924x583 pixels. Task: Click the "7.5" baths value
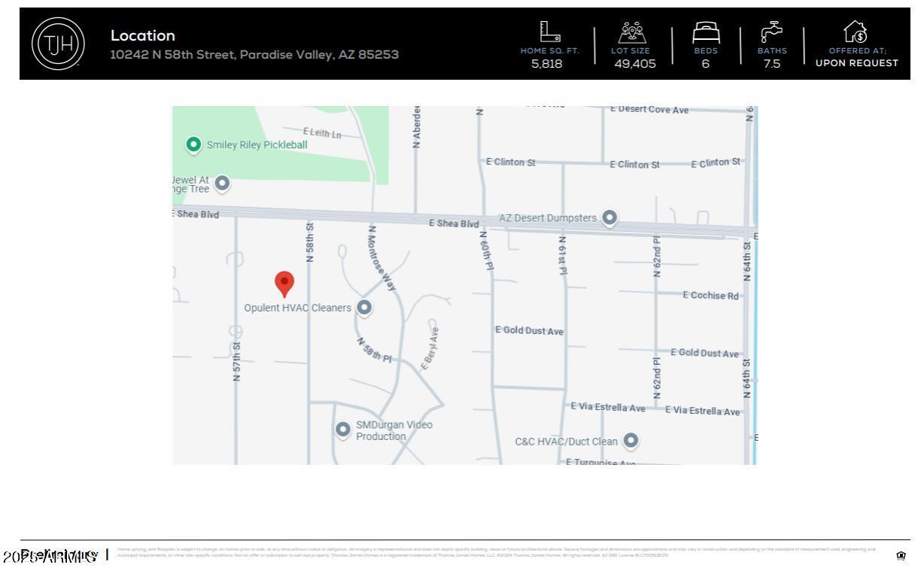pos(772,64)
